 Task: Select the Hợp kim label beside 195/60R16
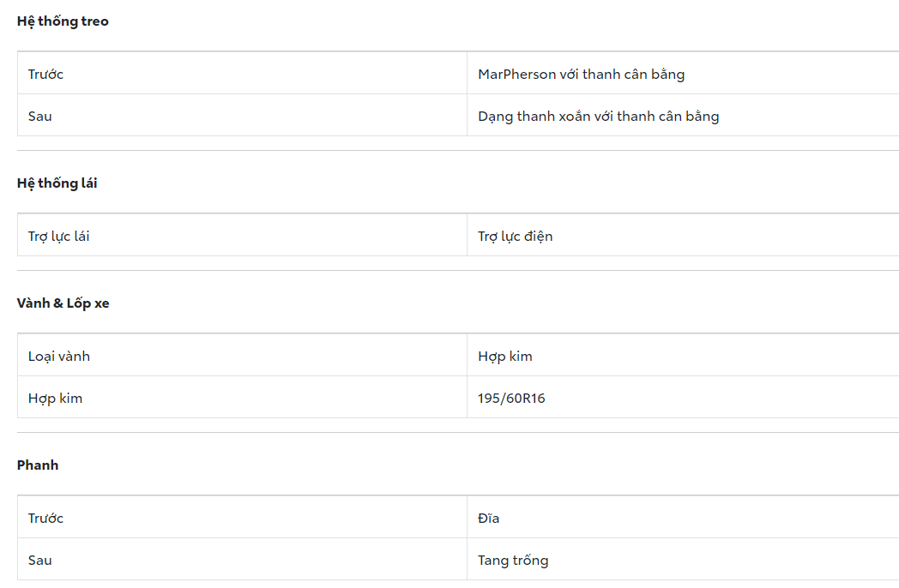pyautogui.click(x=55, y=398)
